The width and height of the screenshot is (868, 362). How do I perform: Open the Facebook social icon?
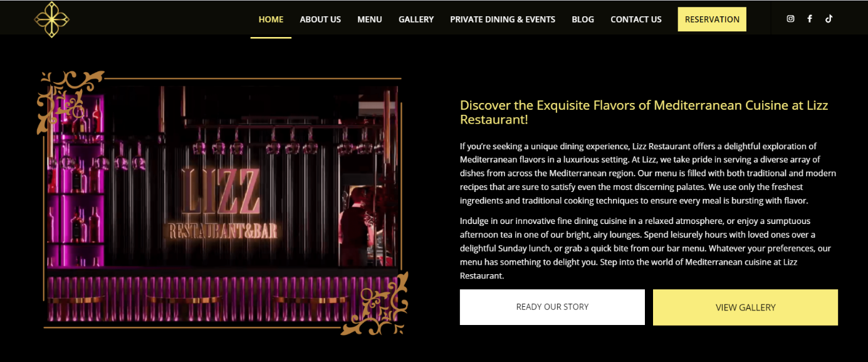810,19
